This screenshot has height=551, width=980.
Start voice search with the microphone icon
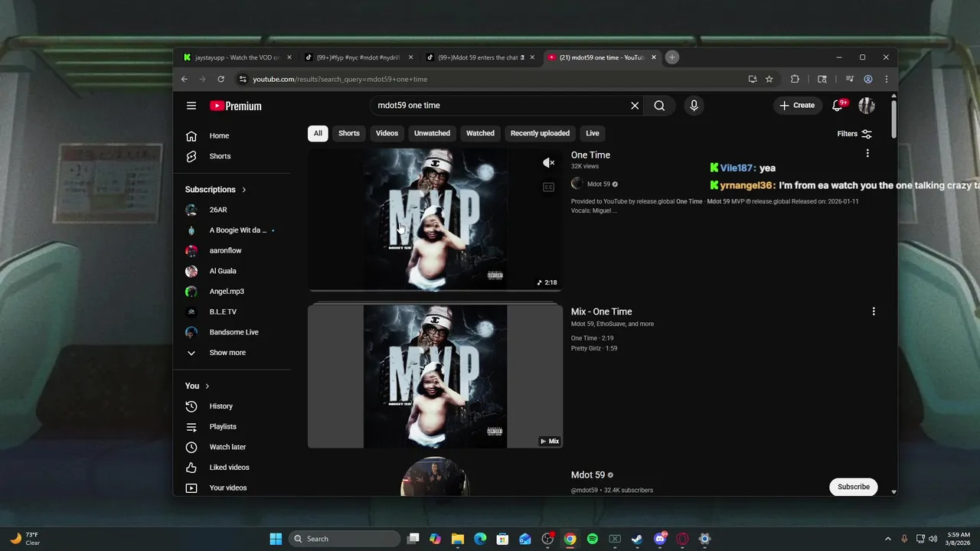click(x=694, y=106)
